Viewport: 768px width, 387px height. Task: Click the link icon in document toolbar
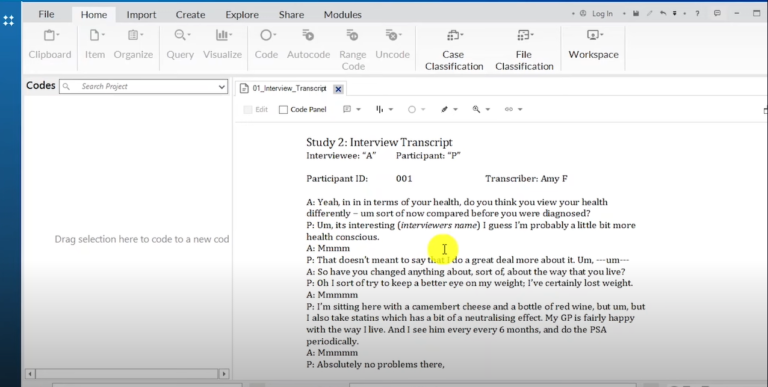(x=509, y=109)
